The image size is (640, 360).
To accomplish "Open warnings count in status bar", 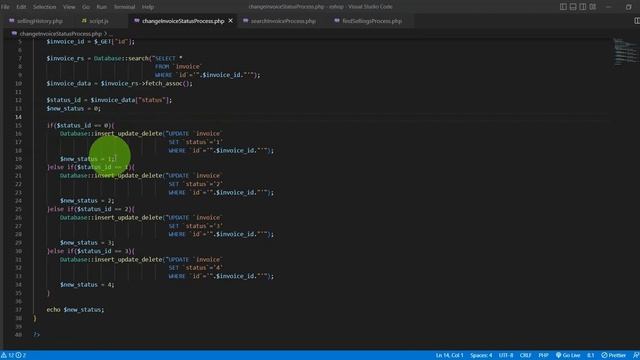I will 7,356.
